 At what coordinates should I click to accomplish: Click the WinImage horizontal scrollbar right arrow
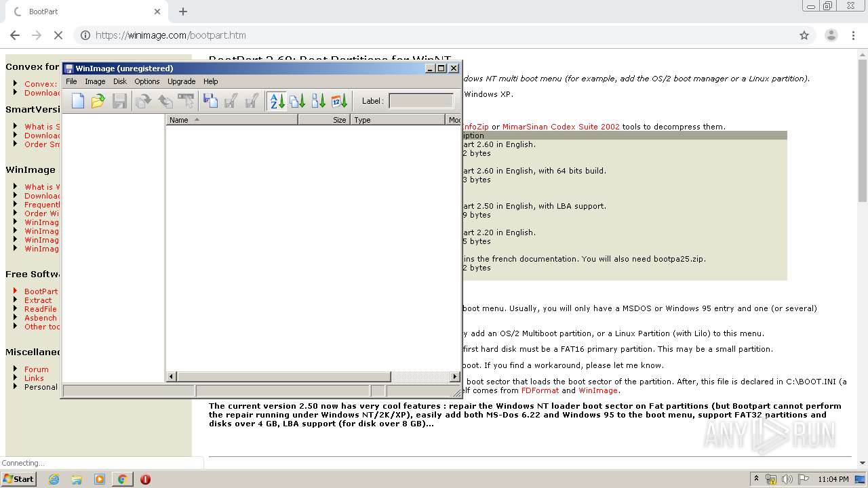coord(455,376)
